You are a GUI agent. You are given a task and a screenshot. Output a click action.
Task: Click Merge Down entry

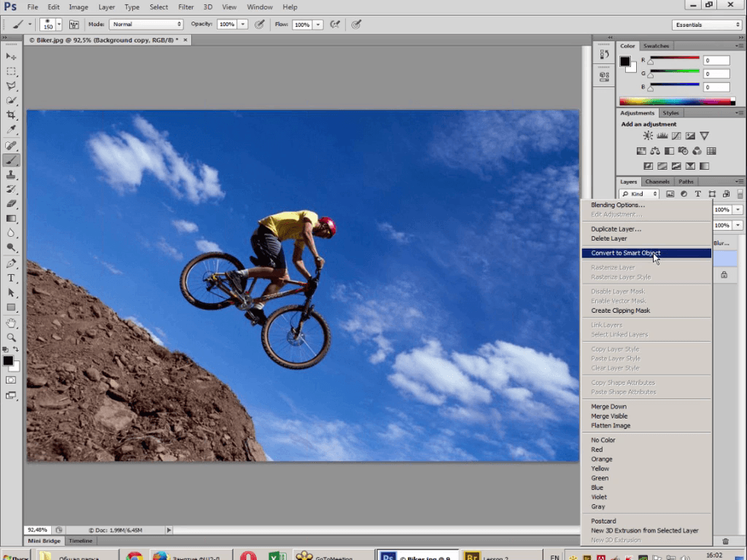(x=609, y=407)
